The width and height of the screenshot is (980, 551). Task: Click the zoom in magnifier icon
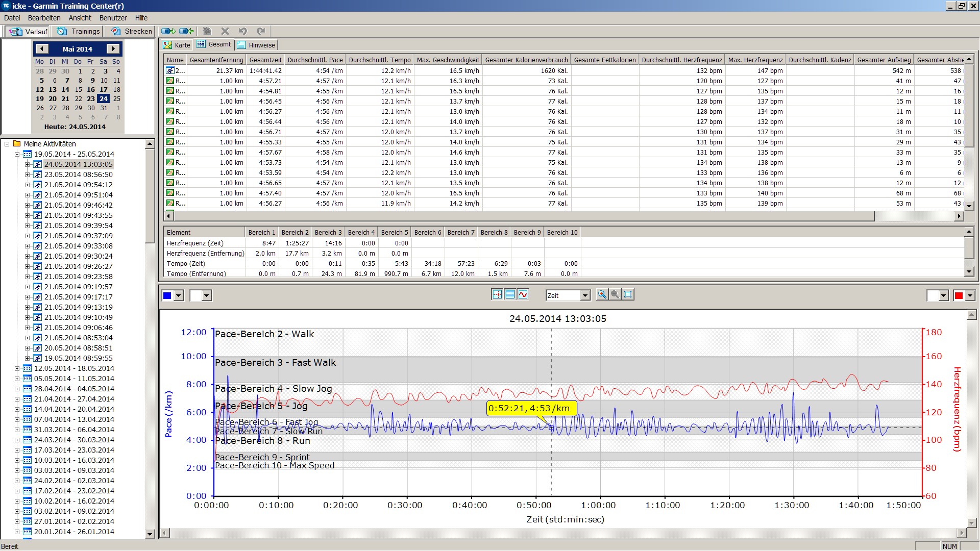coord(602,294)
